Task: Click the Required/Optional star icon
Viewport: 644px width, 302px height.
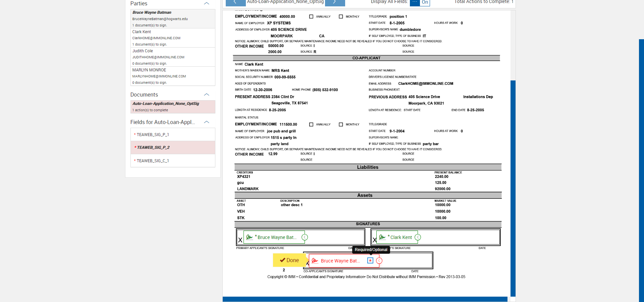Action: 370,260
